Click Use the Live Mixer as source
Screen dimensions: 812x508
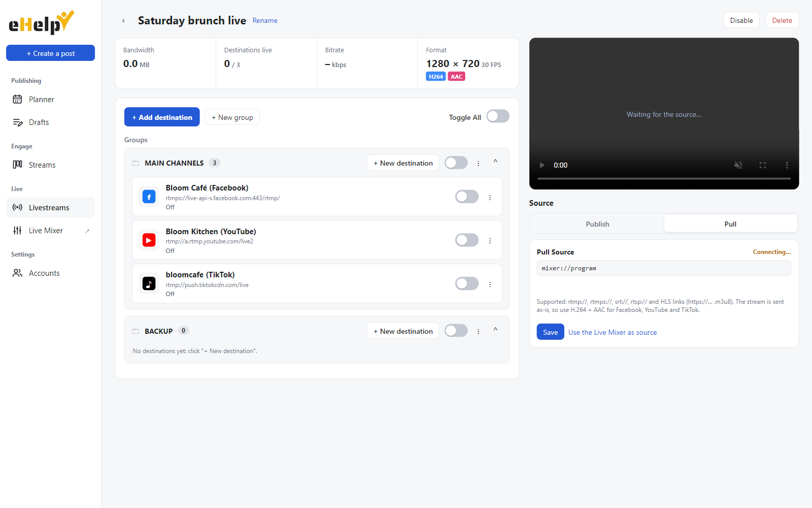point(613,332)
